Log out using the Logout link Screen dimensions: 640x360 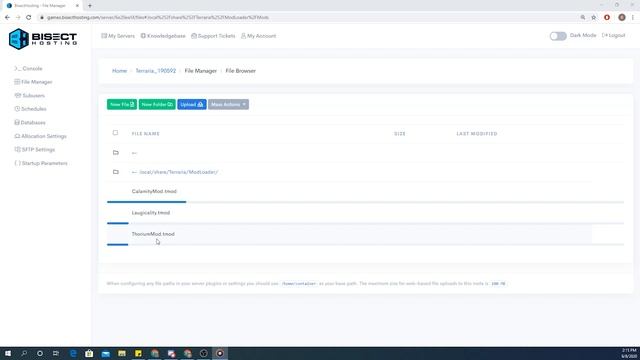(613, 36)
